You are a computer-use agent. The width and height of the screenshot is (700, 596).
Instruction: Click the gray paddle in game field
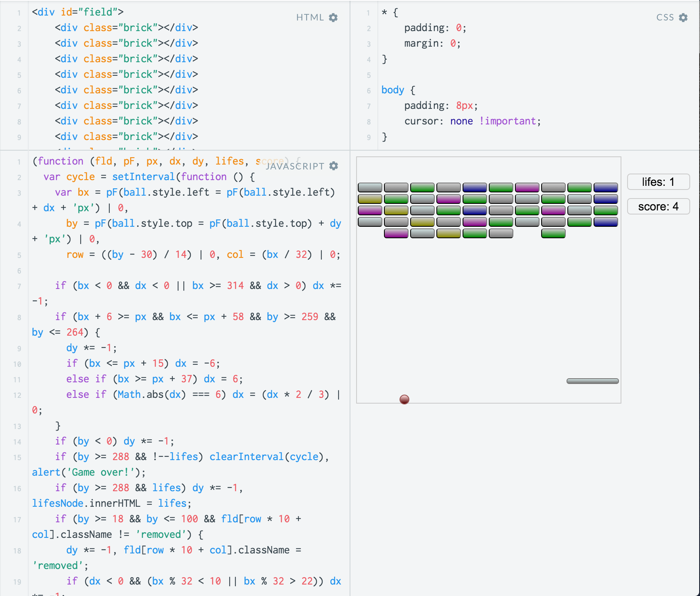[592, 381]
